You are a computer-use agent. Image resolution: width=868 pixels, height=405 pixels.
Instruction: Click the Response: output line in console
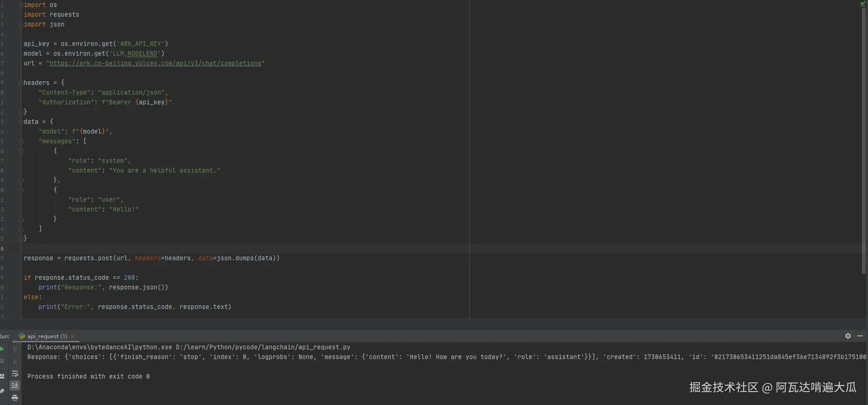447,357
